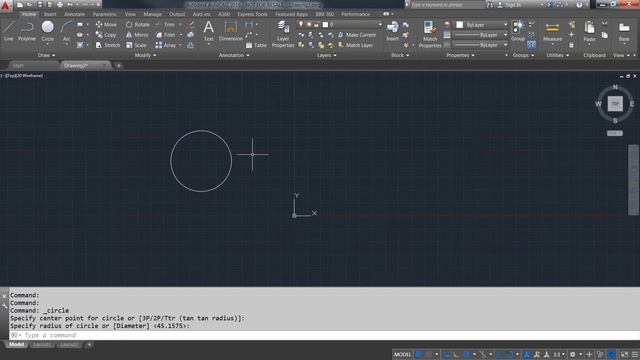The width and height of the screenshot is (640, 360).
Task: Select the Line tool
Action: click(9, 31)
